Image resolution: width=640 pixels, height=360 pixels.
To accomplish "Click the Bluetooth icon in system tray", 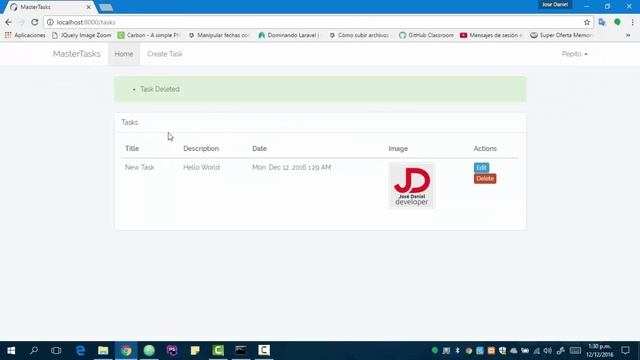I will click(458, 351).
